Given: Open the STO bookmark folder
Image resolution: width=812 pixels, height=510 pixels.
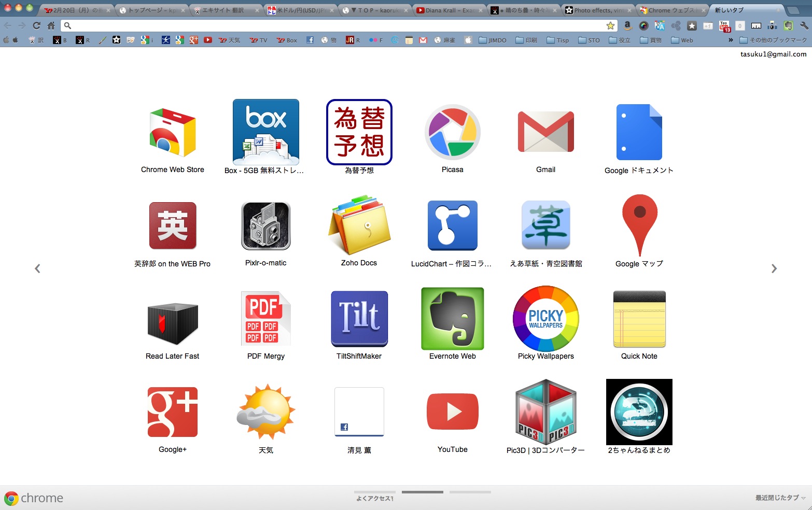Looking at the screenshot, I should [x=589, y=40].
